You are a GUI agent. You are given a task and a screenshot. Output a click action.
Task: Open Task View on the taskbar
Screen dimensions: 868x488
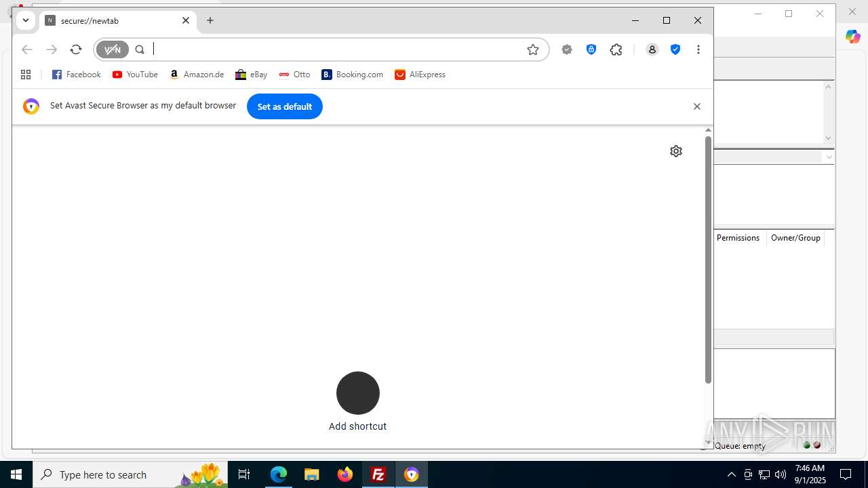[244, 474]
